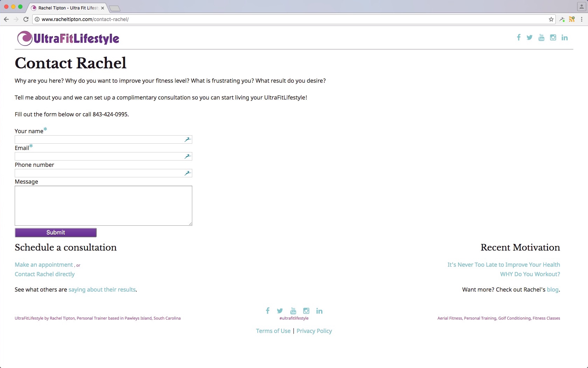Open Contact Rachel directly link
Image resolution: width=588 pixels, height=368 pixels.
(44, 274)
